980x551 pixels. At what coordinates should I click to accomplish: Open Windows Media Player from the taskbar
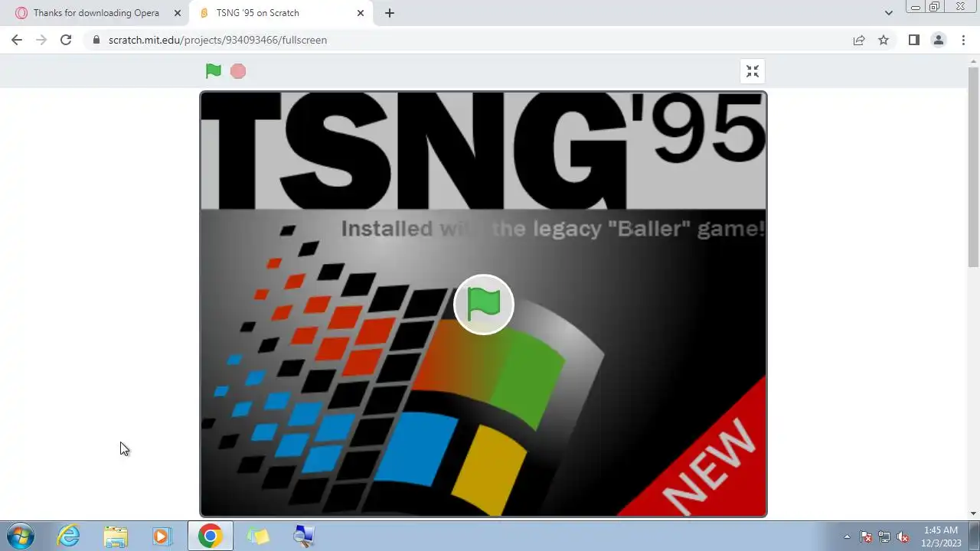pos(162,536)
